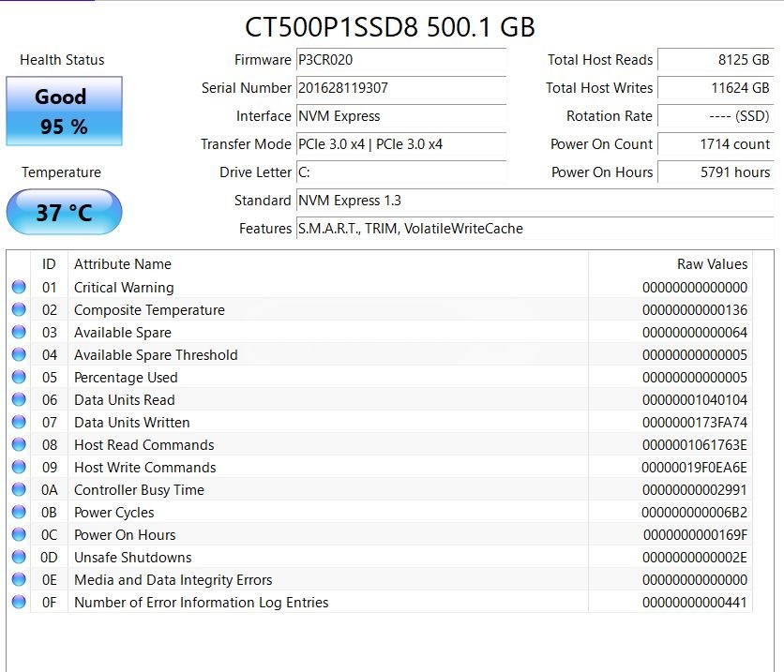The image size is (784, 672).
Task: Click the Total Host Writes value 11624 GB
Action: point(716,88)
